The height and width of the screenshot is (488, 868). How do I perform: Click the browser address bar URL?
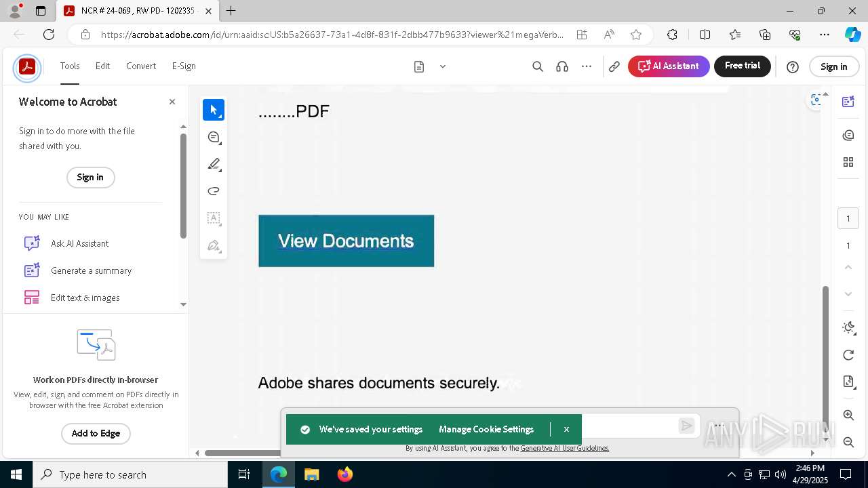pyautogui.click(x=332, y=35)
